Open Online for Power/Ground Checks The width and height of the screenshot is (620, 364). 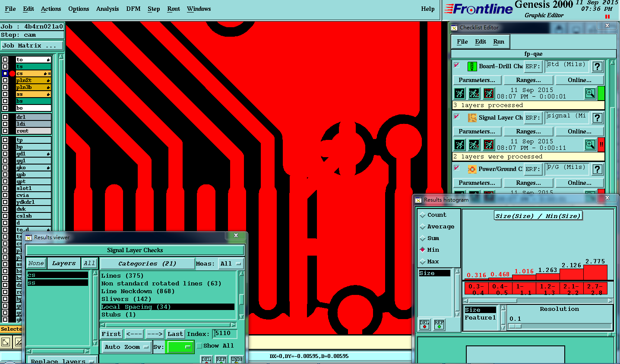pyautogui.click(x=580, y=183)
